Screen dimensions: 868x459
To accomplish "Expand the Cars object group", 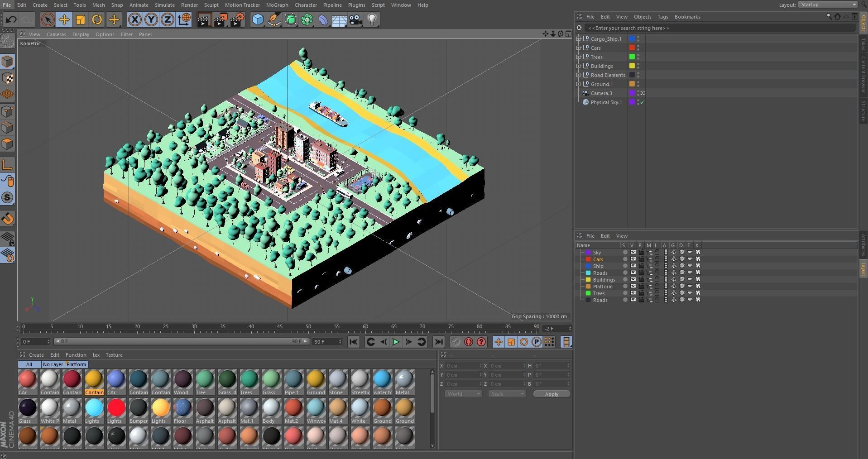I will [x=579, y=48].
